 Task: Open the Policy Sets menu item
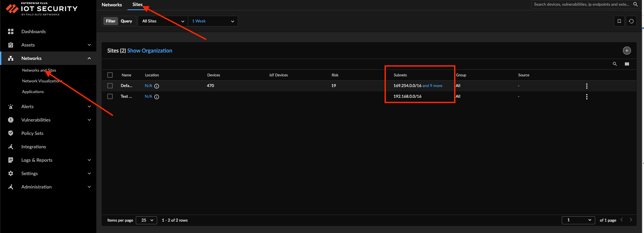click(32, 133)
